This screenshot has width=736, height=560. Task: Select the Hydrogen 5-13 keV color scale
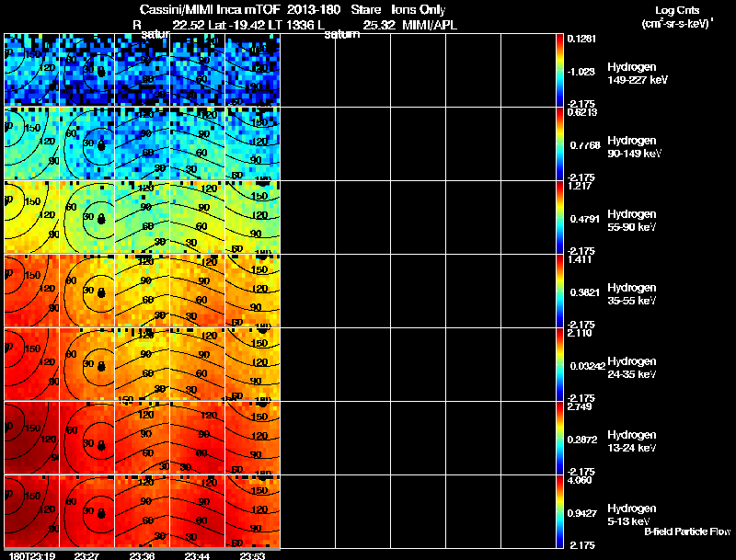pyautogui.click(x=561, y=511)
